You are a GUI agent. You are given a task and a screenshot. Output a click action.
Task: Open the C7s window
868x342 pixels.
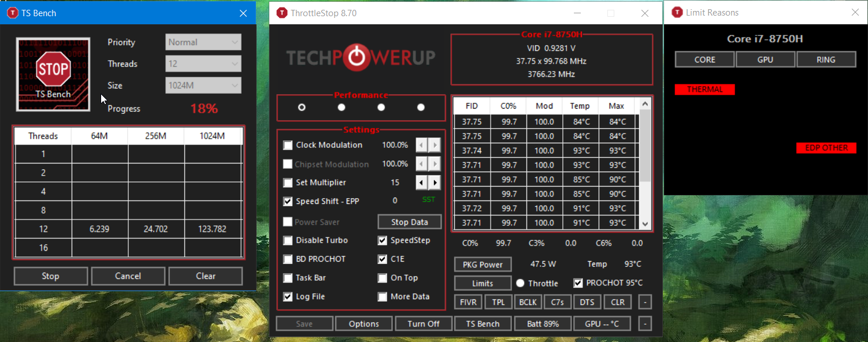(x=558, y=302)
